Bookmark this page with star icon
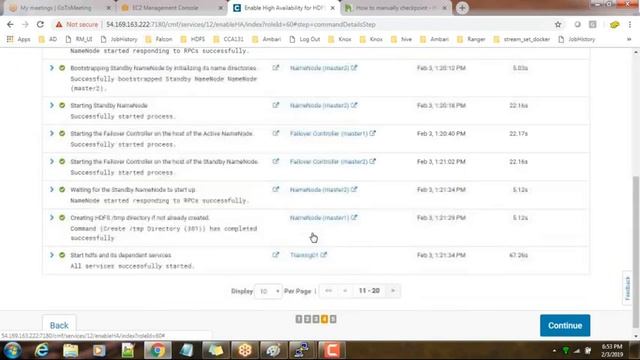Image resolution: width=640 pixels, height=360 pixels. (558, 24)
